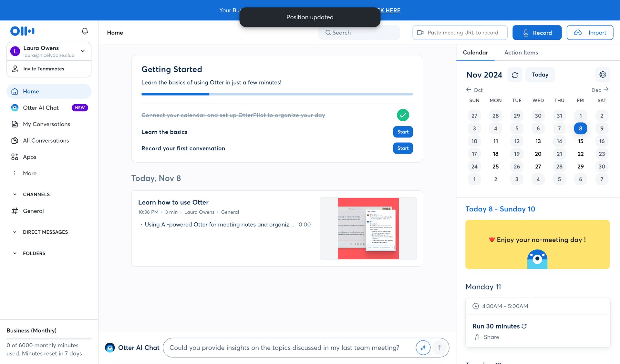Image resolution: width=620 pixels, height=364 pixels.
Task: Open calendar settings gear
Action: click(x=603, y=74)
